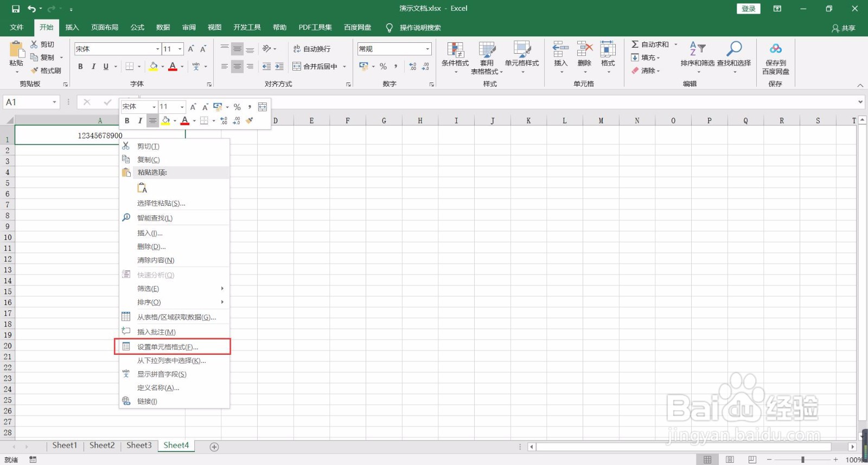This screenshot has width=868, height=465.
Task: Click the Delete cells icon in ribbon
Action: (x=584, y=49)
